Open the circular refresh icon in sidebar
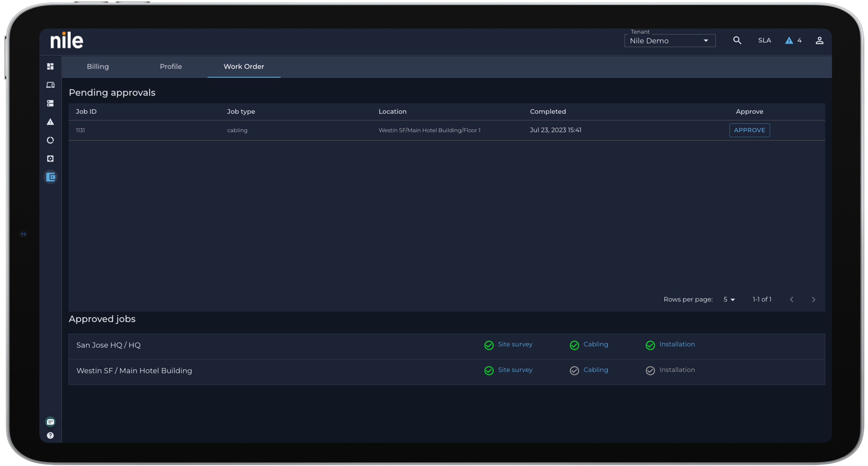 [x=50, y=140]
